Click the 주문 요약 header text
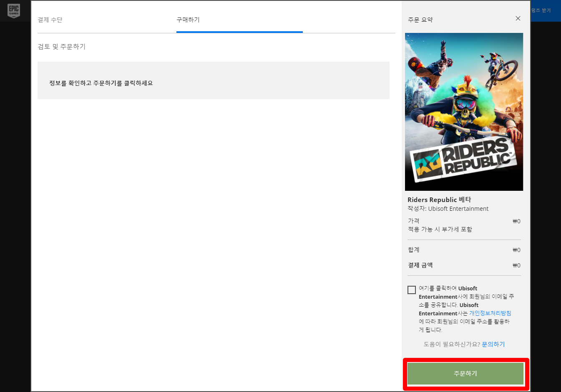Screen dimensions: 561x392 [x=420, y=20]
